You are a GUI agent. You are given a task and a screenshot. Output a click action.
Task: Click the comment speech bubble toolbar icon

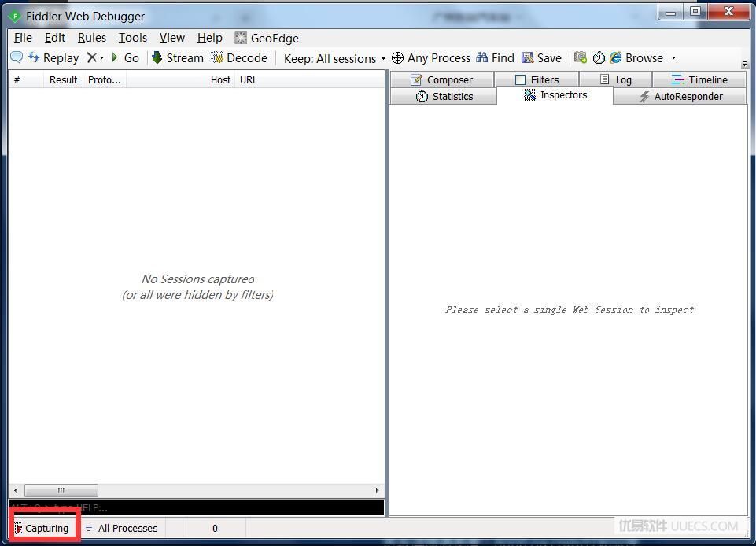17,57
